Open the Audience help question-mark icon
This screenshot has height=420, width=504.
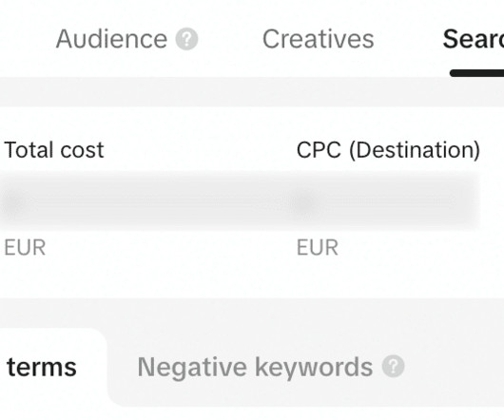186,39
